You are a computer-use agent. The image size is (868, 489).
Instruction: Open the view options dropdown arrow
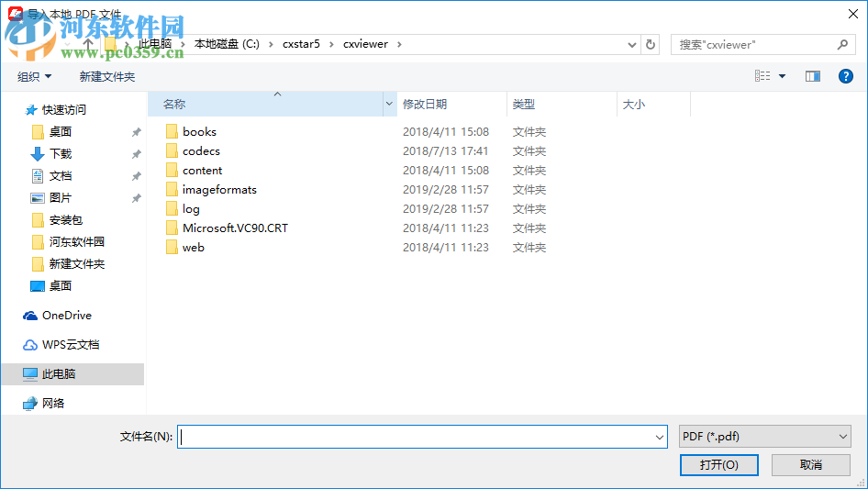pyautogui.click(x=782, y=76)
